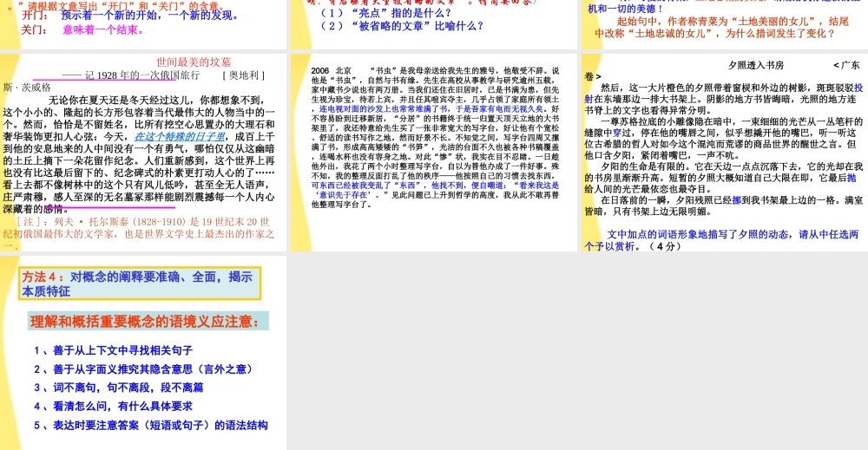Viewport: 868px width, 450px height.
Task: Click the source label <广东卷>
Action: [x=722, y=71]
